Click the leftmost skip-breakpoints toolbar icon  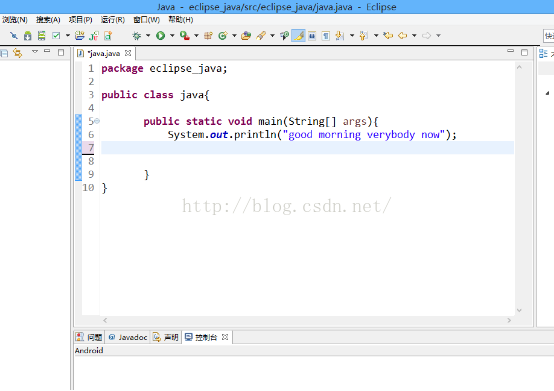pos(14,36)
